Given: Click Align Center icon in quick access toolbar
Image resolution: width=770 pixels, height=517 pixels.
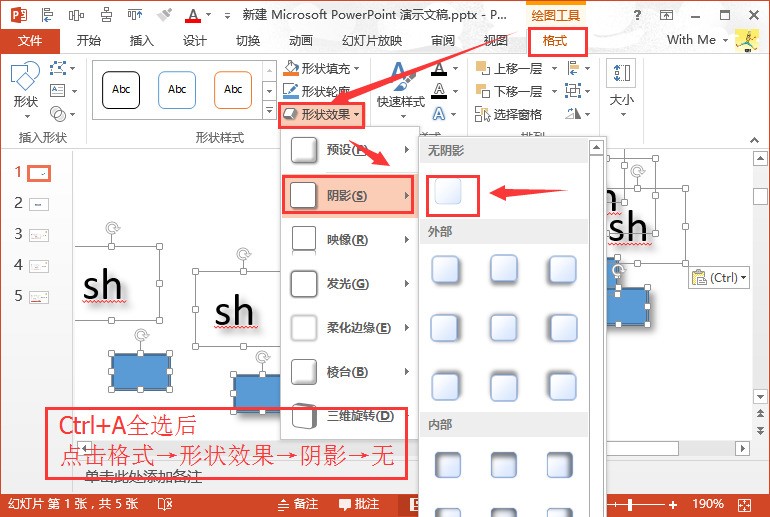Looking at the screenshot, I should [x=106, y=15].
